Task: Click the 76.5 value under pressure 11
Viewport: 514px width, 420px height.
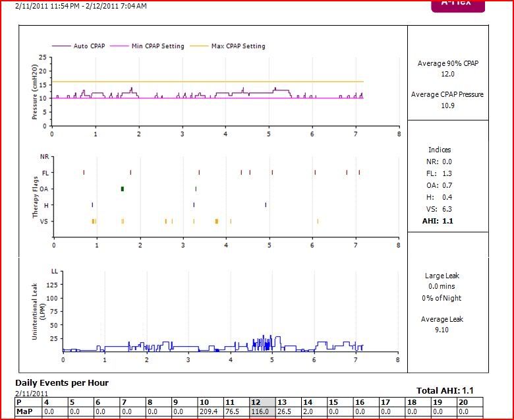Action: point(237,411)
